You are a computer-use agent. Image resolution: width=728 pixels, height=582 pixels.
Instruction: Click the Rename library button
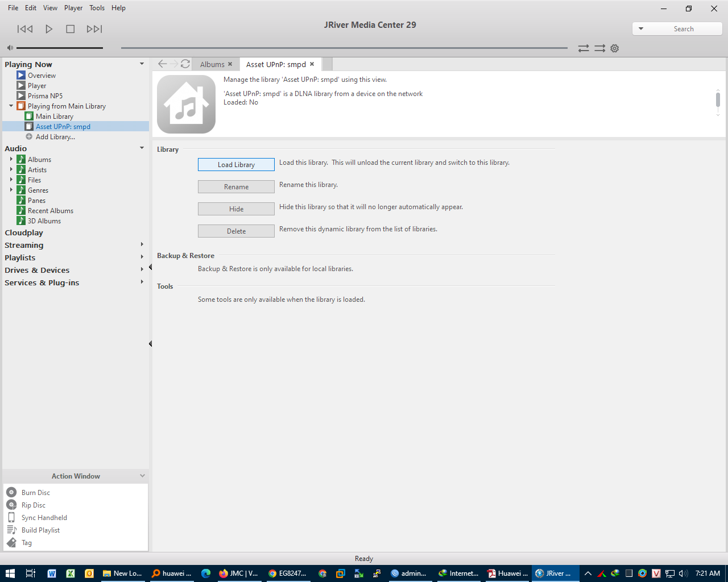[236, 186]
